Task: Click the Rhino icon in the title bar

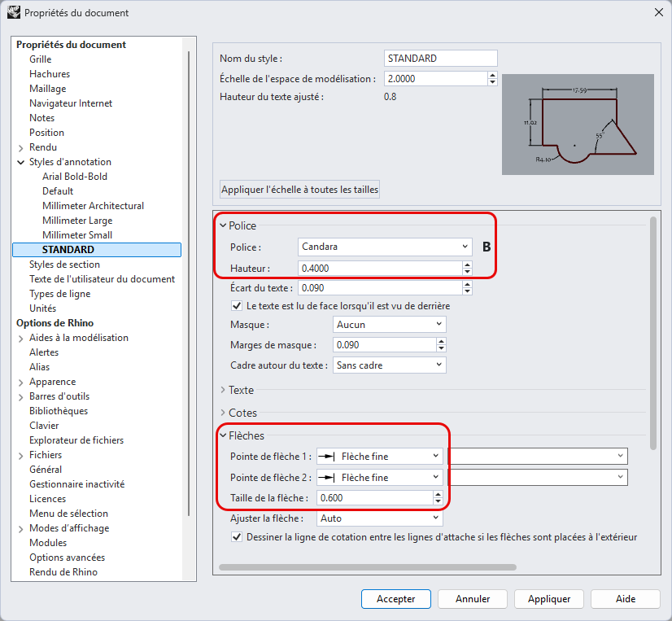Action: (14, 13)
